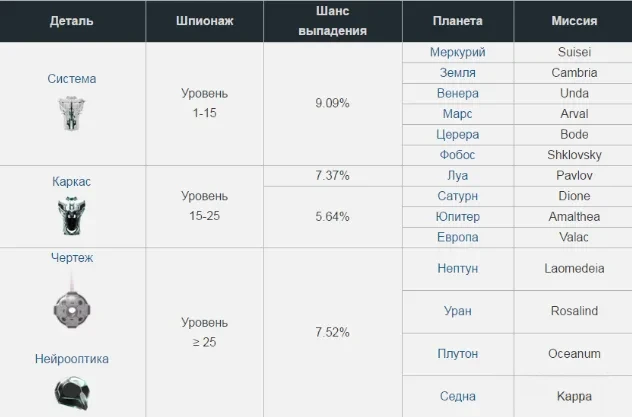Open the Нейрооптика link

pyautogui.click(x=72, y=359)
